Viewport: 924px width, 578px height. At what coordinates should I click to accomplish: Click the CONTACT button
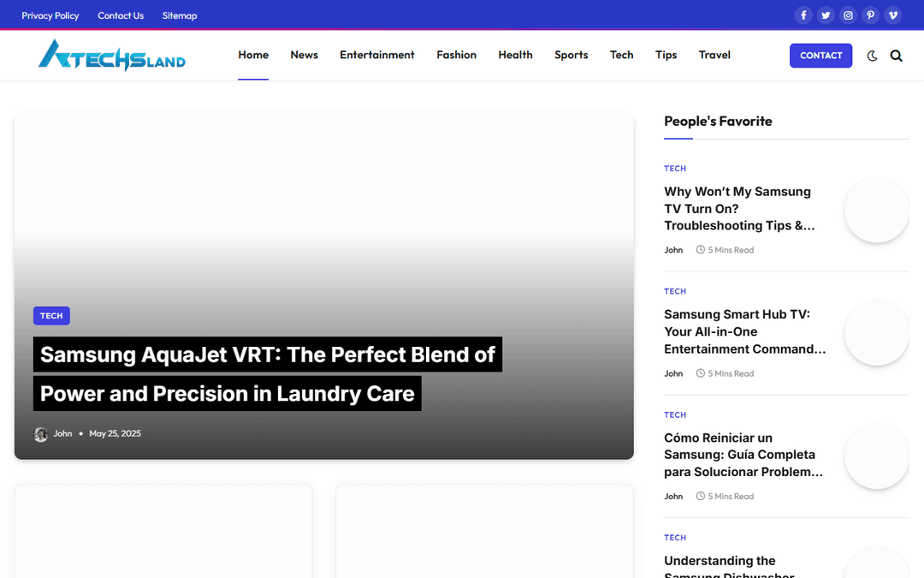tap(820, 56)
